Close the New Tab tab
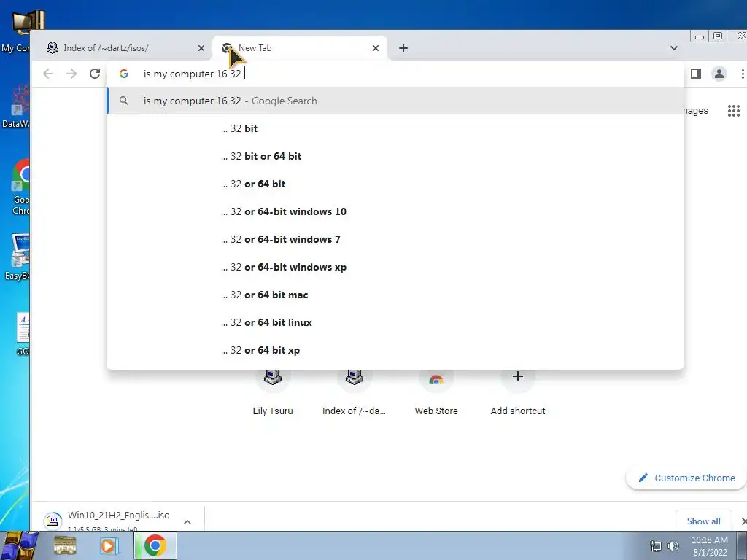This screenshot has width=747, height=560. (376, 48)
